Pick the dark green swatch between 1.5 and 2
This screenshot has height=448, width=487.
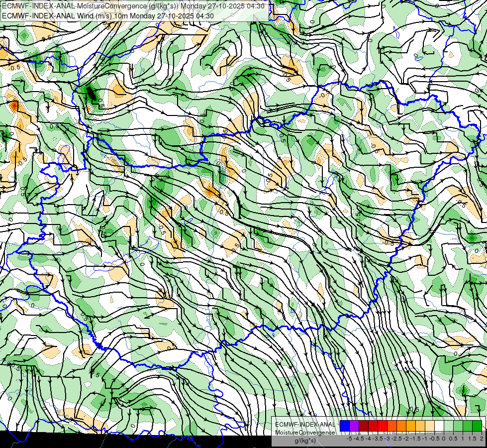(477, 426)
